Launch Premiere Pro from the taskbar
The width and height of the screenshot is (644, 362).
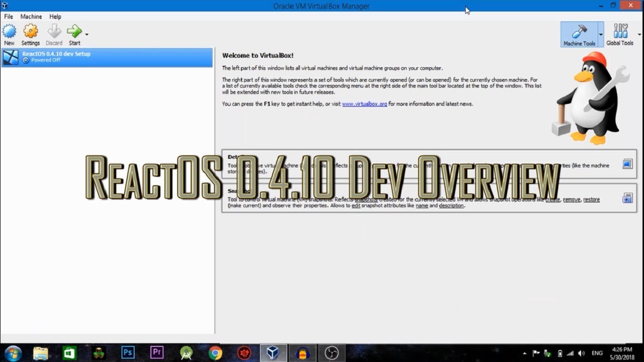click(x=157, y=353)
